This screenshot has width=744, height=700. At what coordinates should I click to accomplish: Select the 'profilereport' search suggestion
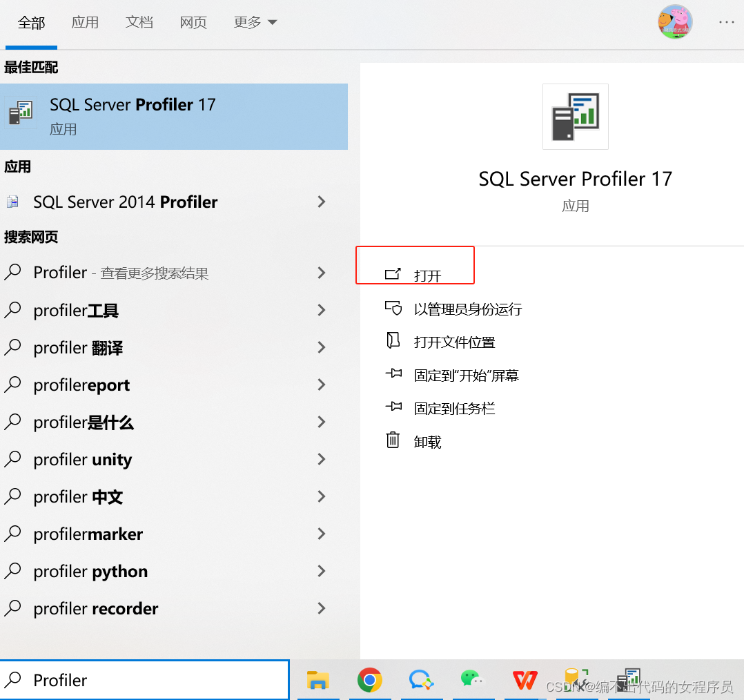point(174,385)
